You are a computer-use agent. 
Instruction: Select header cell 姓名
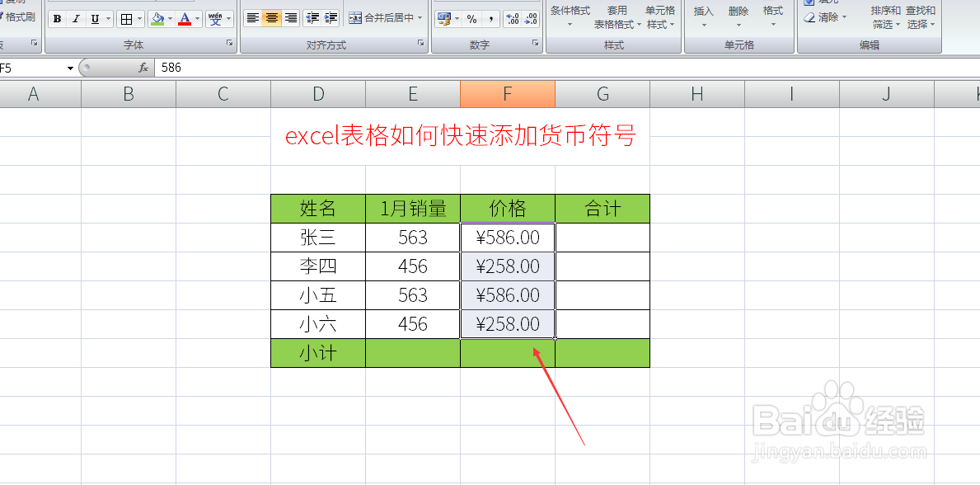pos(318,209)
